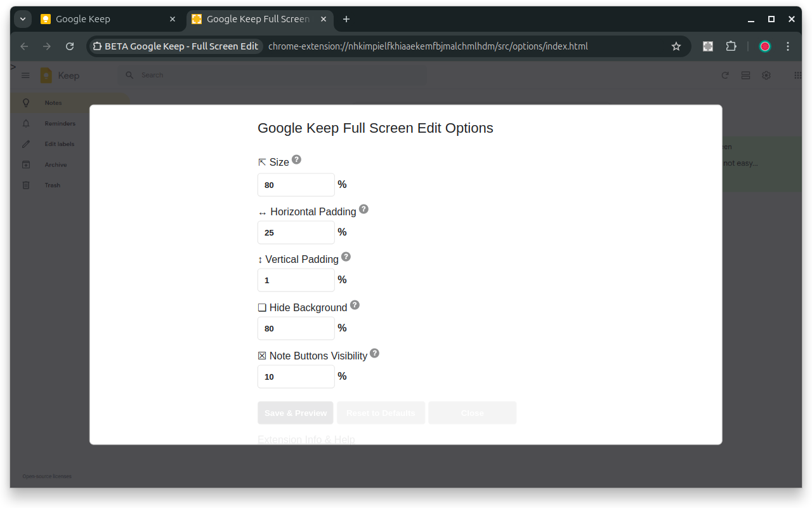Screen dimensions: 812x508
Task: Open the Chrome extensions puzzle menu
Action: pyautogui.click(x=731, y=46)
